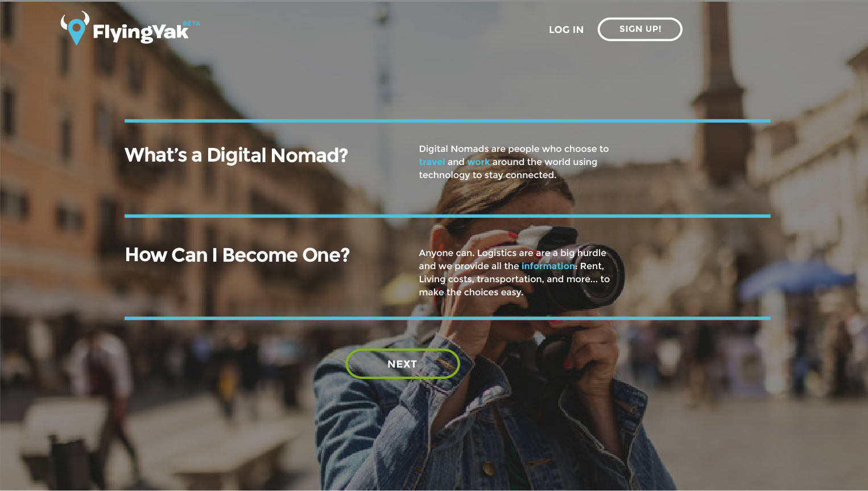Click the SIGN UP! button
Image resolution: width=868 pixels, height=491 pixels.
640,29
